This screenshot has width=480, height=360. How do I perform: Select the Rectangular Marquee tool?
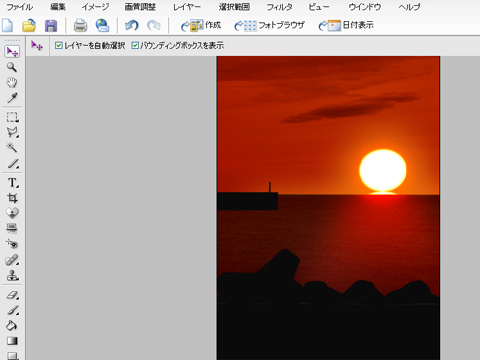pyautogui.click(x=12, y=117)
